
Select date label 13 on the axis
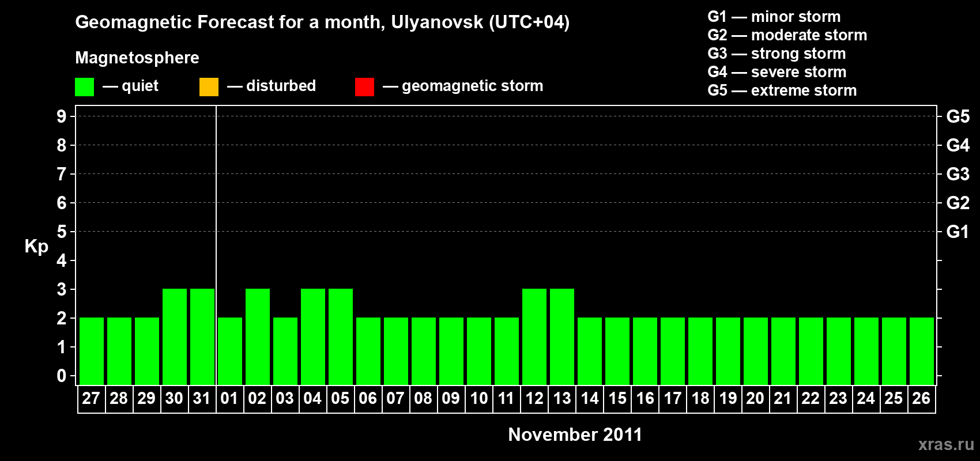coord(562,399)
